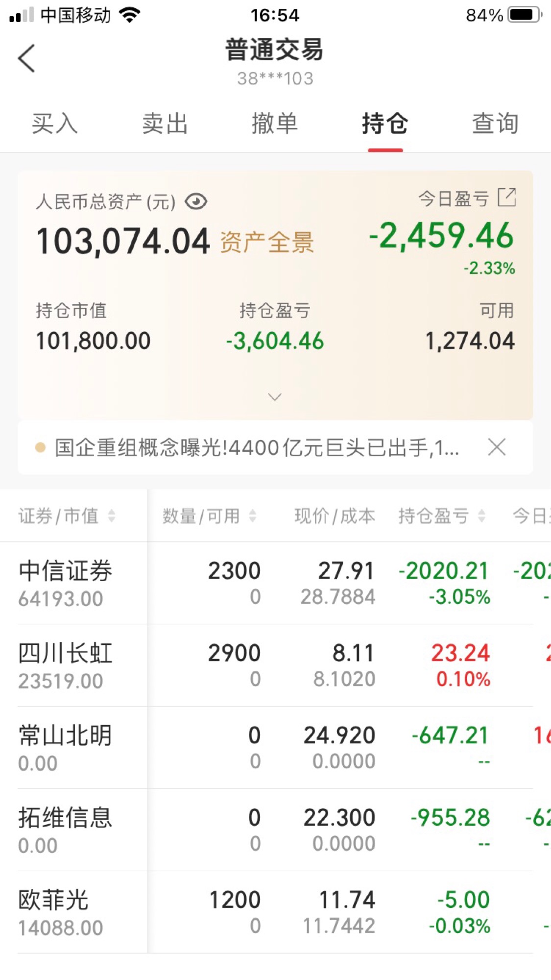Switch to 卖出 tab
This screenshot has width=551, height=980.
(x=165, y=123)
